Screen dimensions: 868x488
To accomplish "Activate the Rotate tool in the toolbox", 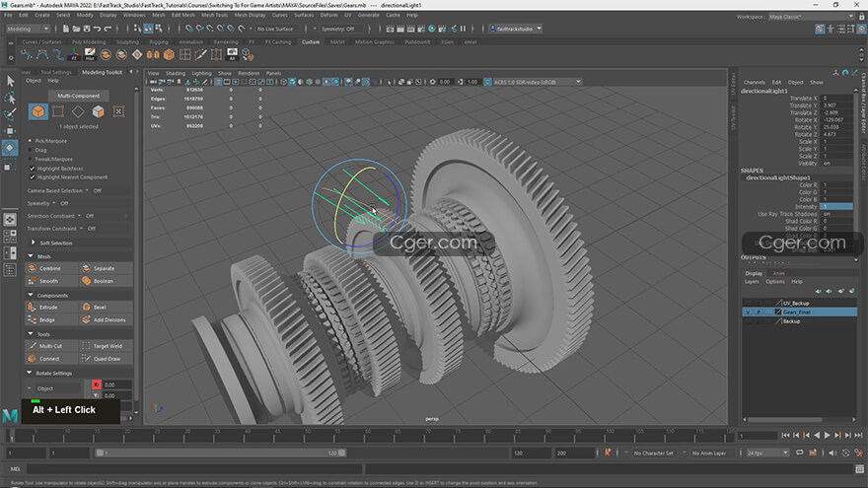I will (x=10, y=148).
